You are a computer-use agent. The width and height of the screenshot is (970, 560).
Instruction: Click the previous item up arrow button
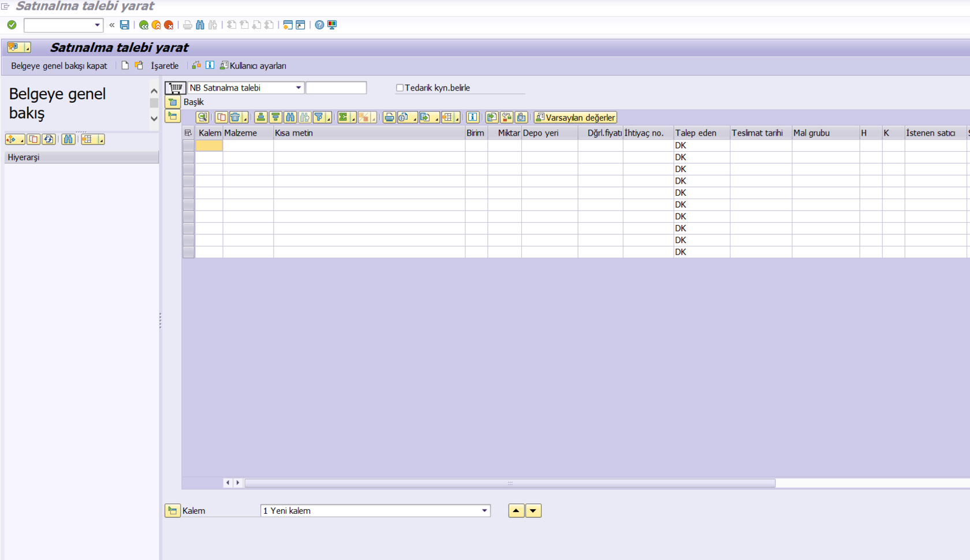tap(516, 510)
